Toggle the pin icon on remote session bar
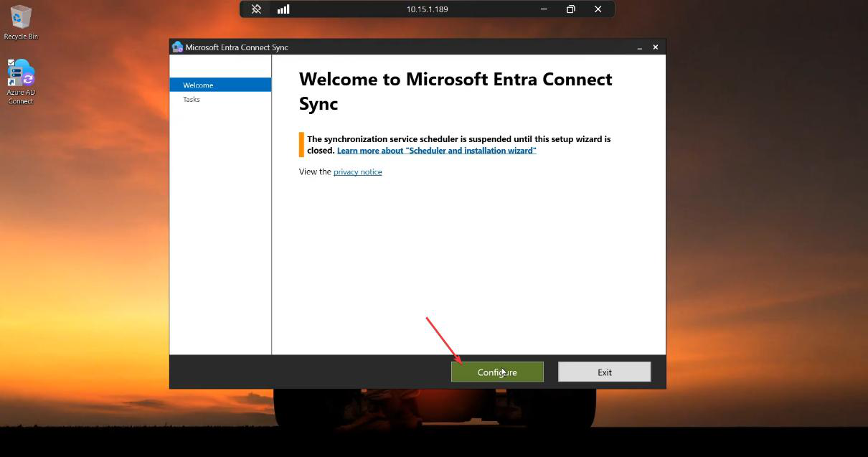 (x=256, y=9)
